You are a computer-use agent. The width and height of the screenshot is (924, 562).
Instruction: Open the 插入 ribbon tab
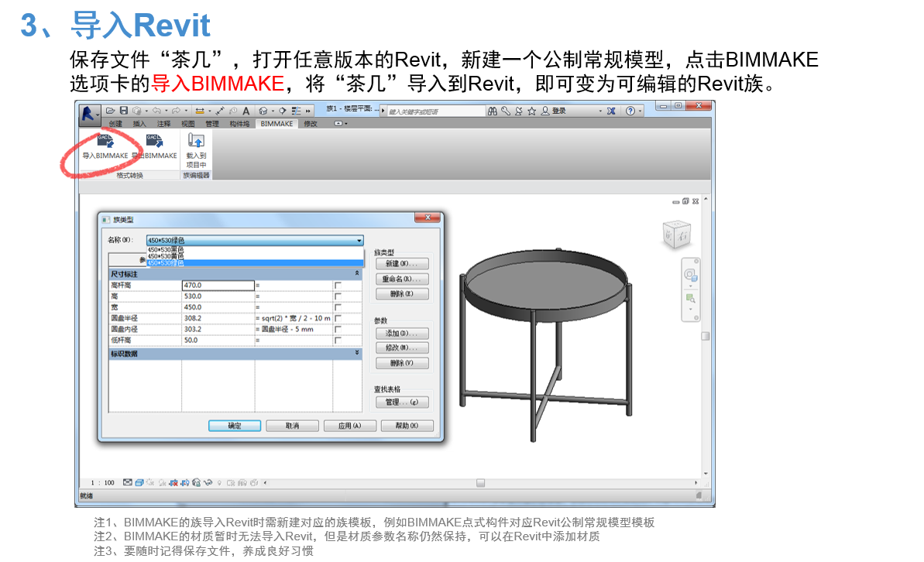click(139, 124)
